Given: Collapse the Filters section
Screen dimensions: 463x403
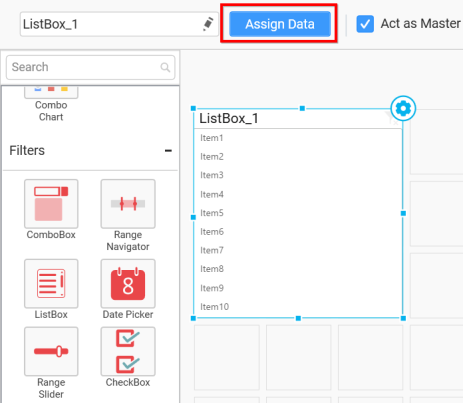Looking at the screenshot, I should click(168, 151).
